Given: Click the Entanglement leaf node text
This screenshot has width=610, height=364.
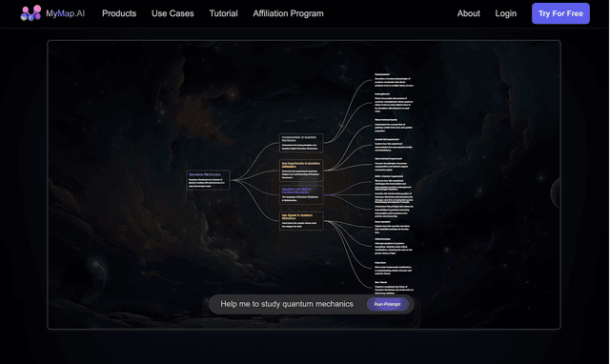Looking at the screenshot, I should [x=394, y=102].
